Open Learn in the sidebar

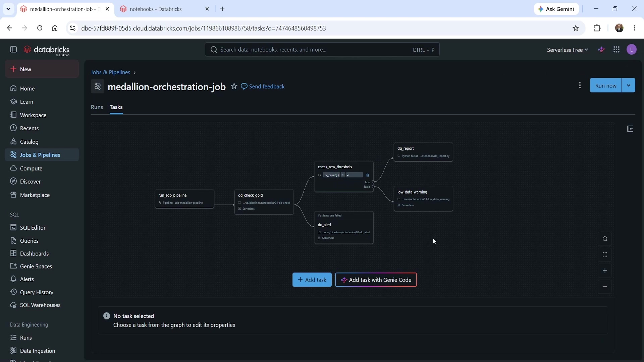pyautogui.click(x=42, y=102)
